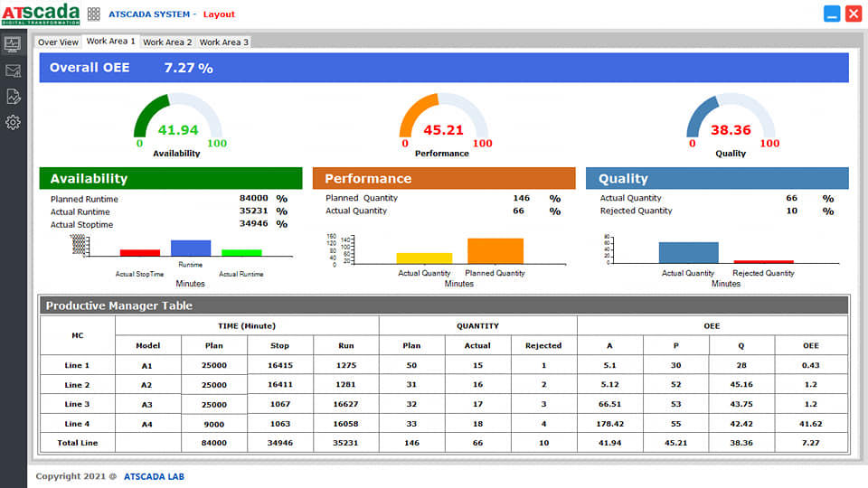Switch to the Over View tab
The height and width of the screenshot is (488, 868).
pos(58,42)
